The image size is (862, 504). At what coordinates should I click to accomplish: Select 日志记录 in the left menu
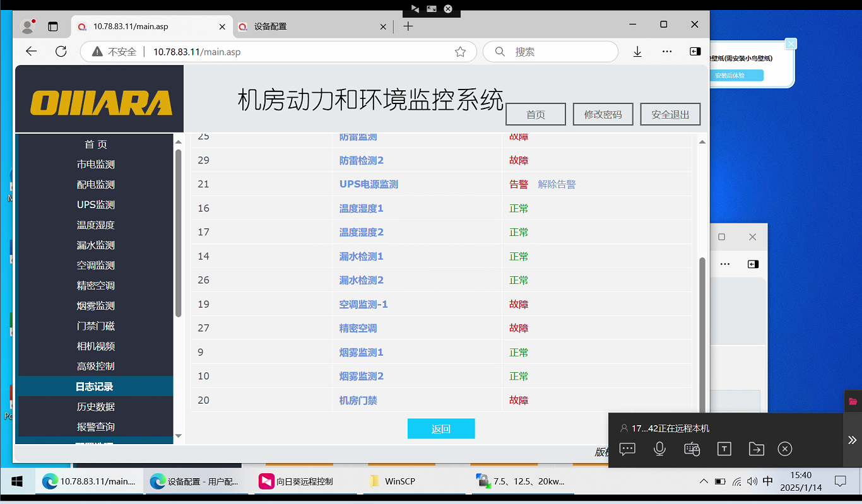coord(96,387)
